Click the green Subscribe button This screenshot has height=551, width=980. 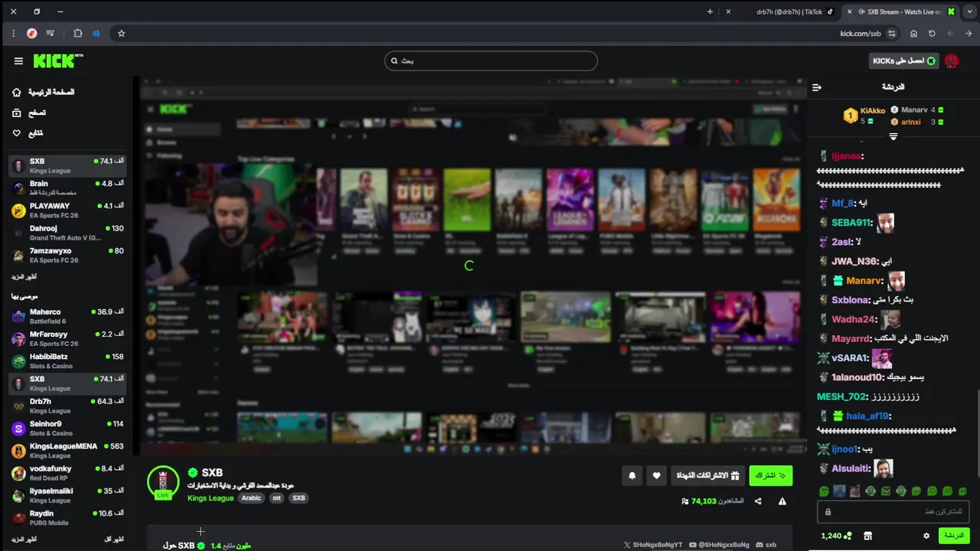click(x=770, y=475)
